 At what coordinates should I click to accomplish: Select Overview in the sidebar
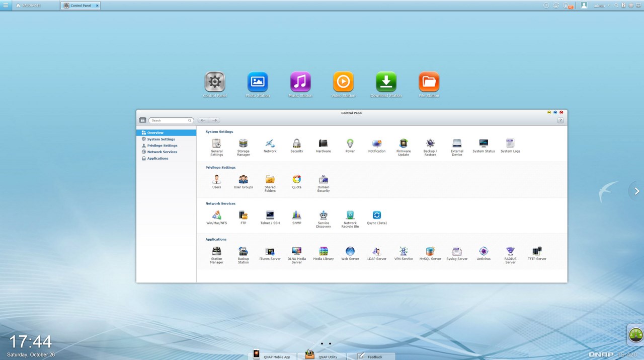(x=166, y=133)
